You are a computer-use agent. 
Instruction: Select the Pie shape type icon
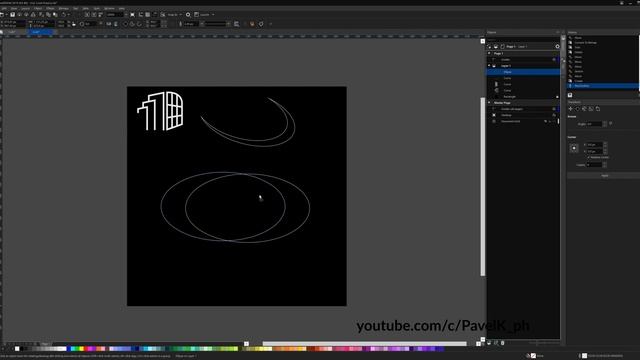132,24
